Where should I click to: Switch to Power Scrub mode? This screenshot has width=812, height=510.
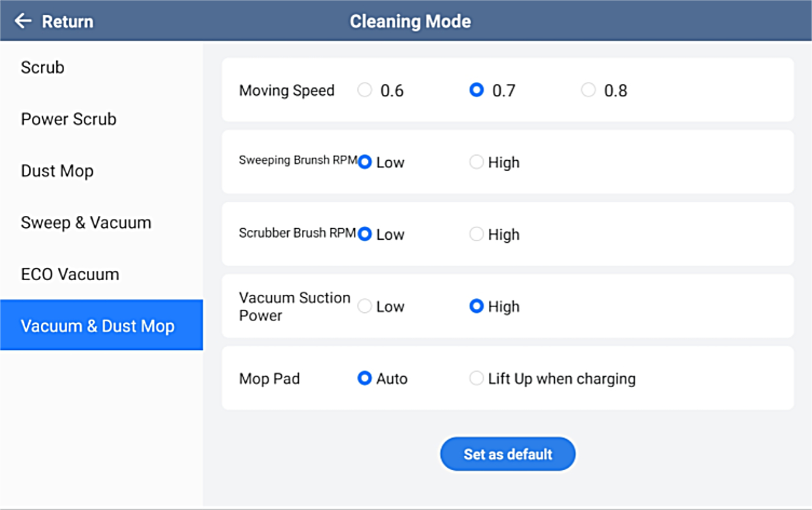pyautogui.click(x=68, y=119)
